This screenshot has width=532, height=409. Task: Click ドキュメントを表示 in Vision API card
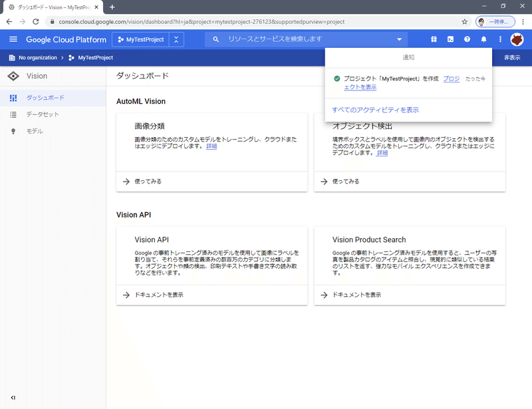159,295
